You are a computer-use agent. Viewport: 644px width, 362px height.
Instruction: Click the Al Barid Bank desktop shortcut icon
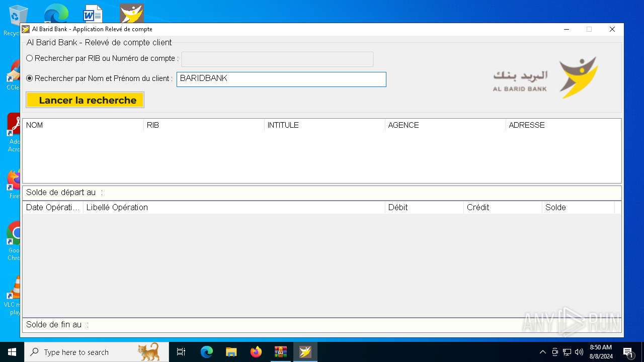coord(132,14)
